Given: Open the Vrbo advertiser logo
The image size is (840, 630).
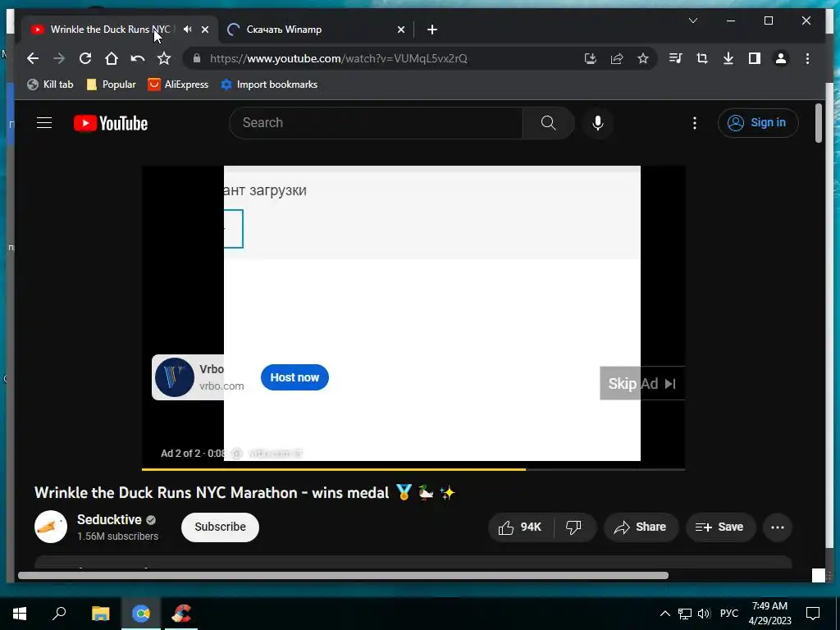Looking at the screenshot, I should [175, 377].
